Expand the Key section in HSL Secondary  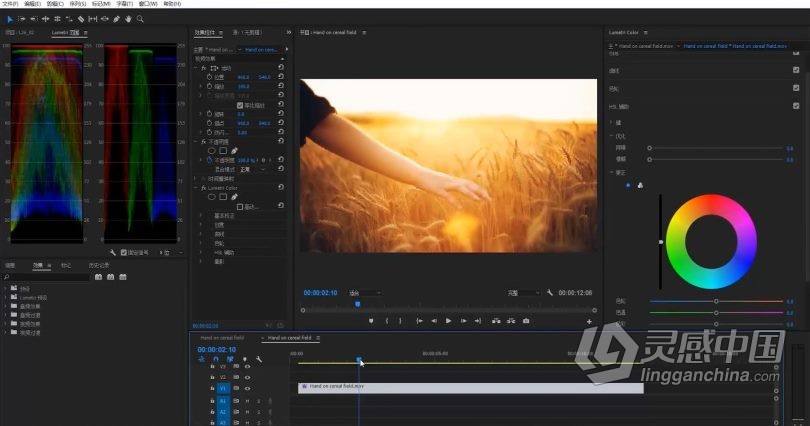[x=611, y=122]
